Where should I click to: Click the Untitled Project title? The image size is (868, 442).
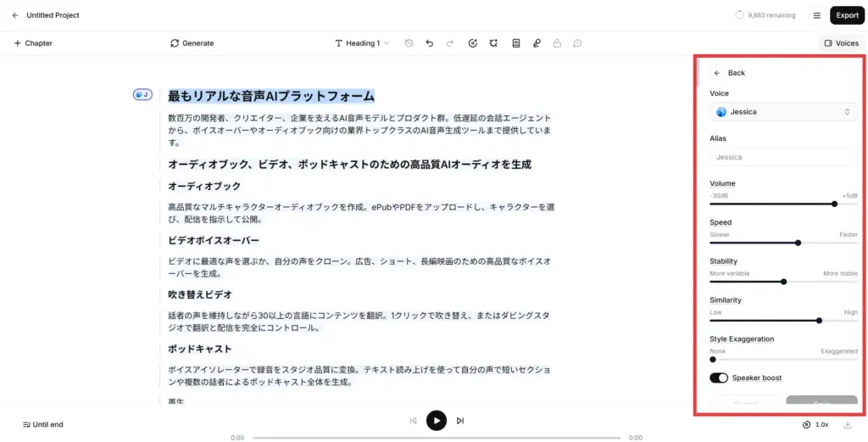click(53, 15)
